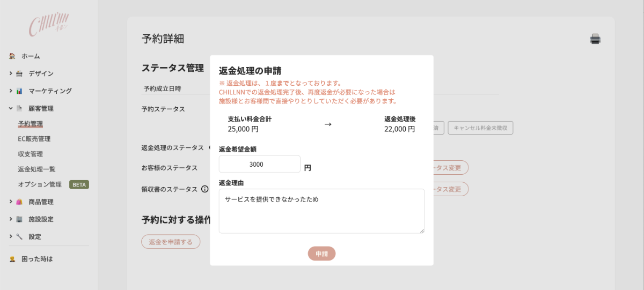Open EC販売管理 page
Image resolution: width=644 pixels, height=290 pixels.
click(34, 139)
